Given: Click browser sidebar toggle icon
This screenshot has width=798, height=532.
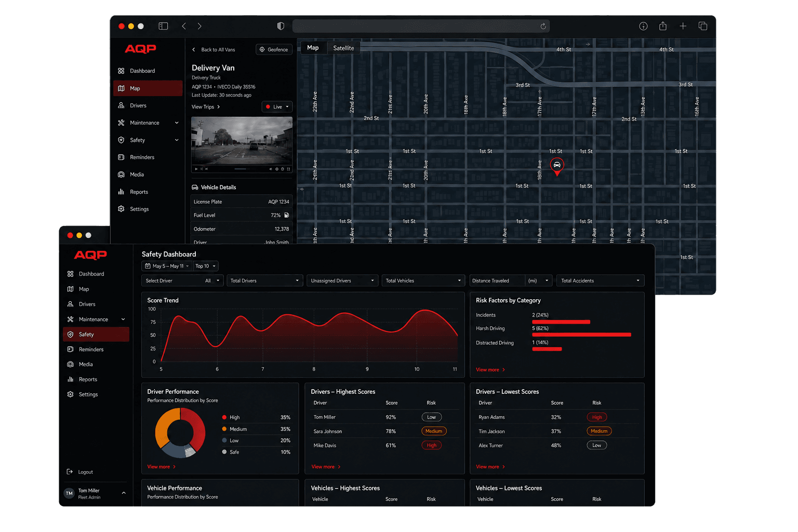Looking at the screenshot, I should (163, 26).
